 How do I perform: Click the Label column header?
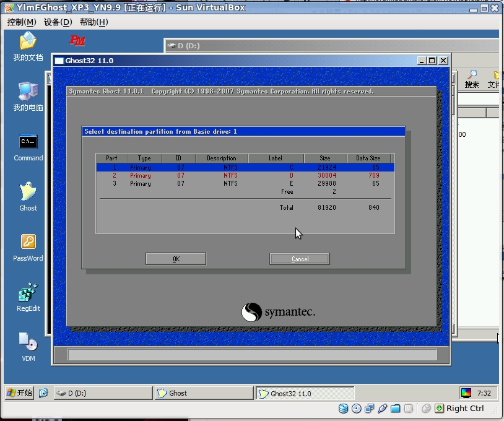tap(276, 158)
